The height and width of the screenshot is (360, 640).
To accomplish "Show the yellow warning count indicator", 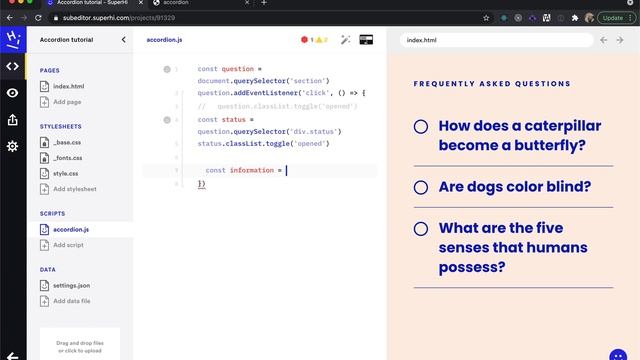I will click(x=322, y=40).
